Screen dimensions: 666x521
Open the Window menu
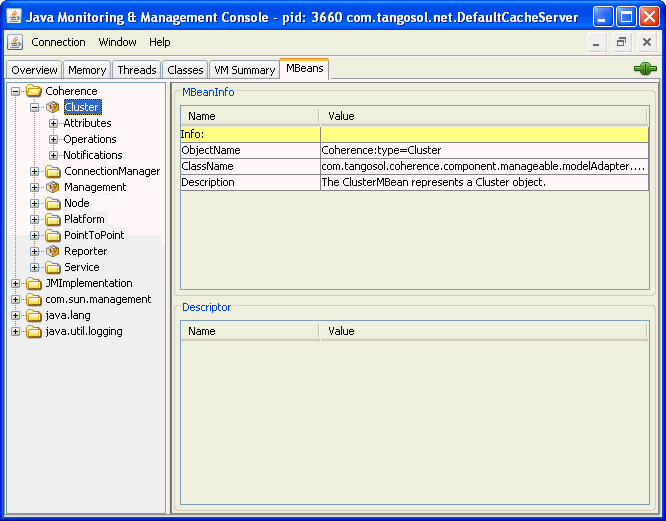tap(117, 42)
